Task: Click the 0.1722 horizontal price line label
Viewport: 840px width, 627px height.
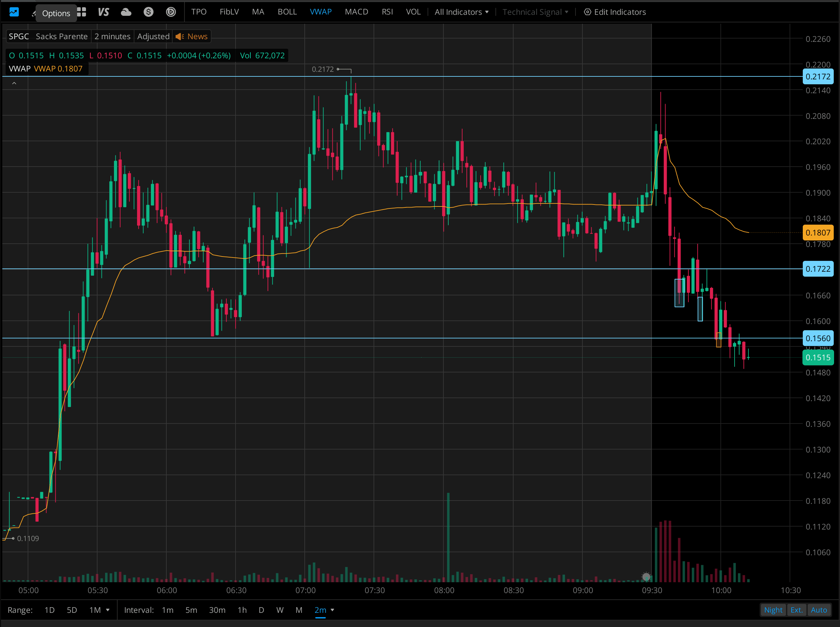Action: click(x=818, y=269)
